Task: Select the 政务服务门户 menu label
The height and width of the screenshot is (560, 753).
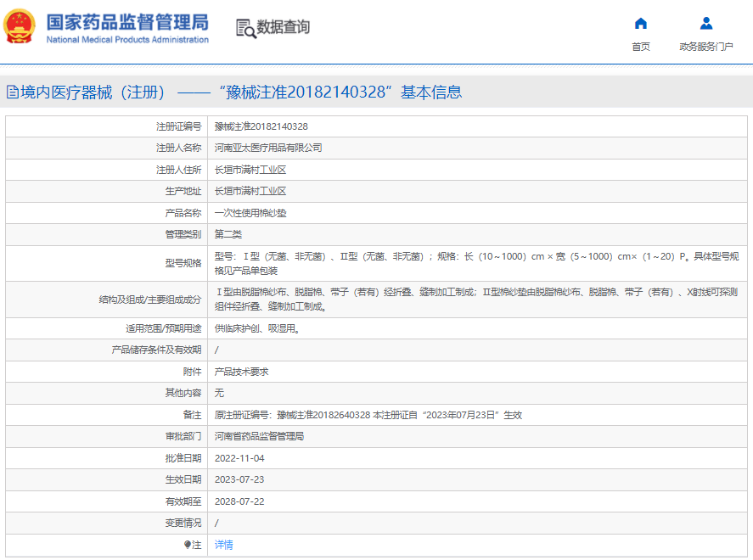Action: (706, 47)
